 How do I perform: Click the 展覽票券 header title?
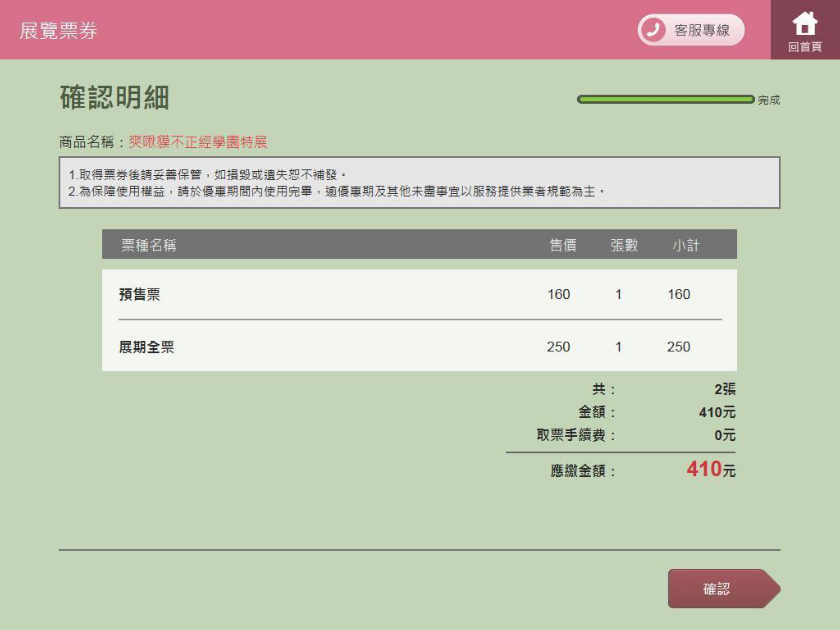[58, 30]
